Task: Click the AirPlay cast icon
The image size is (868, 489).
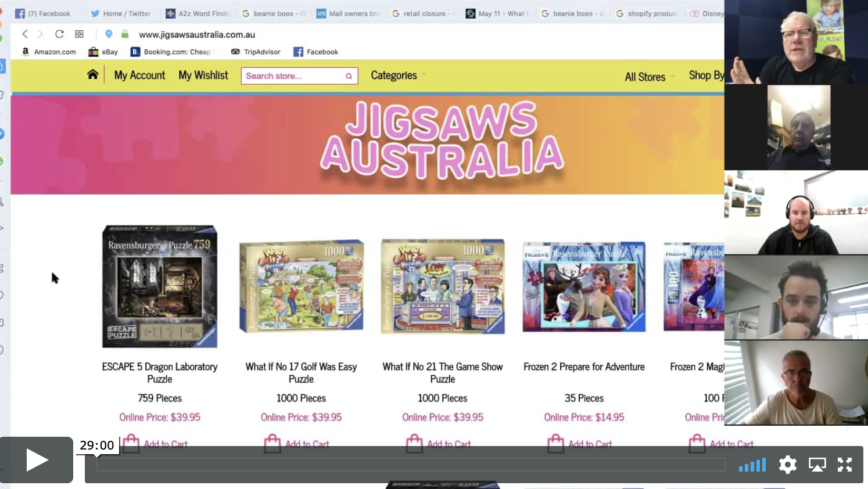Action: [x=817, y=465]
